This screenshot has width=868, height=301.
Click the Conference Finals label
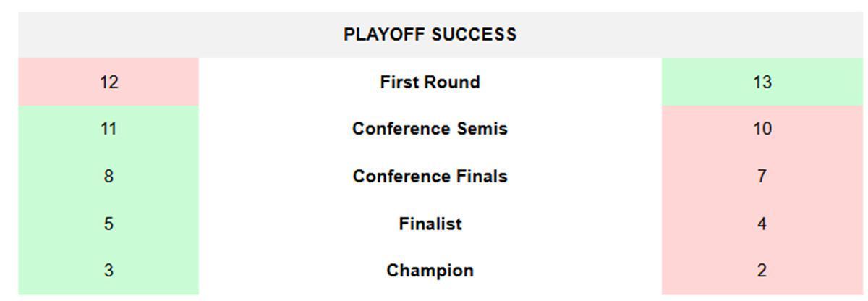[x=430, y=177]
